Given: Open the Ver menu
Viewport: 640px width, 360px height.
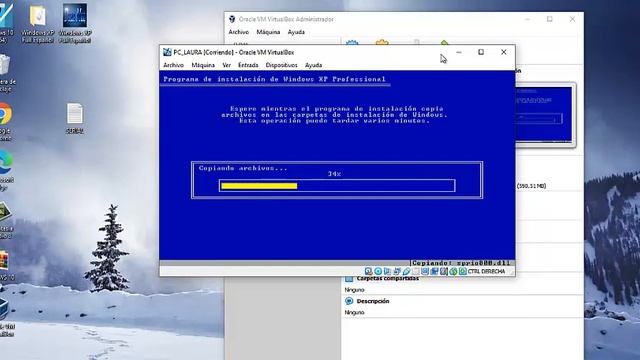Looking at the screenshot, I should [x=227, y=65].
